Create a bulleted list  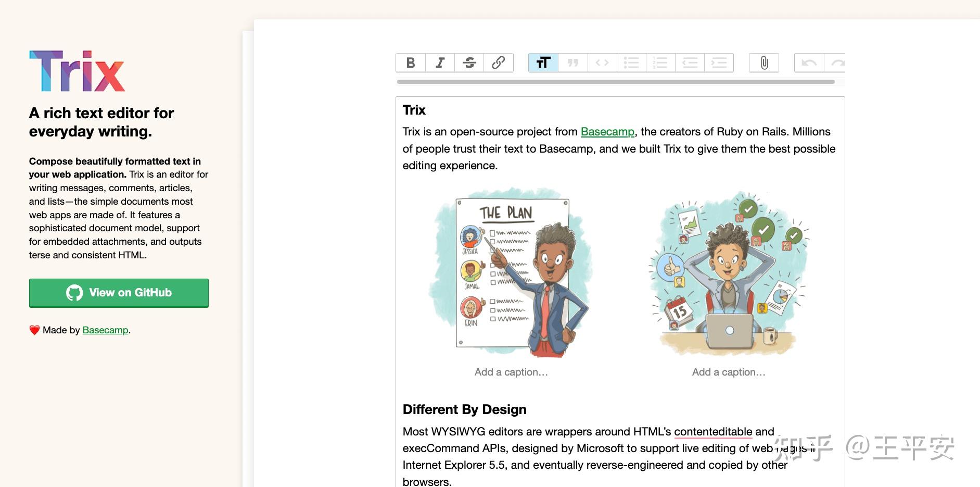(x=631, y=63)
